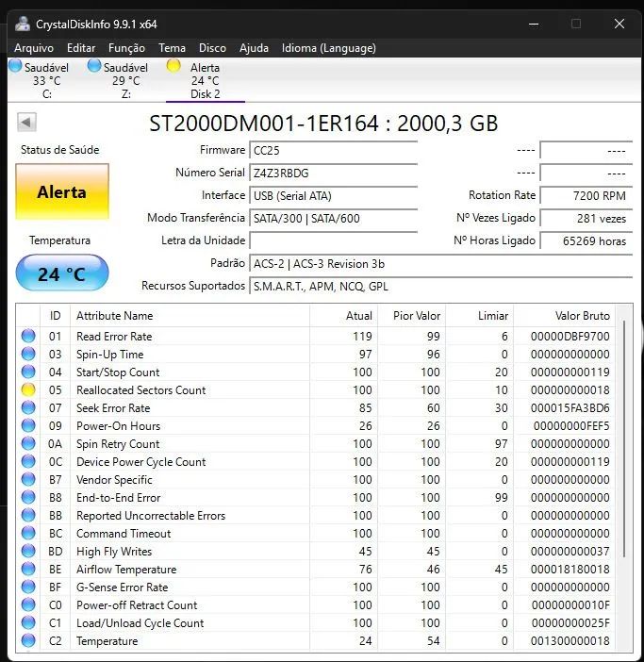Click the CrystalDiskInfo app icon in title bar
The width and height of the screenshot is (644, 662).
23,25
